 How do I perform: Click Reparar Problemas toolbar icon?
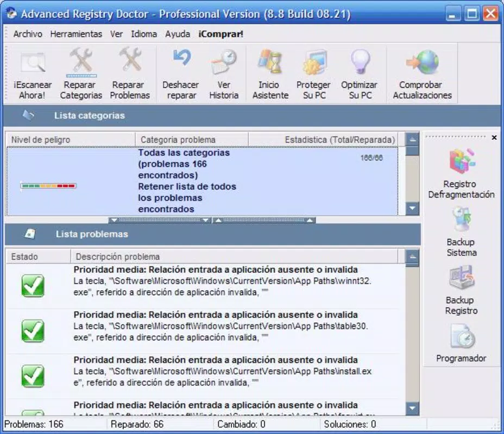click(130, 75)
